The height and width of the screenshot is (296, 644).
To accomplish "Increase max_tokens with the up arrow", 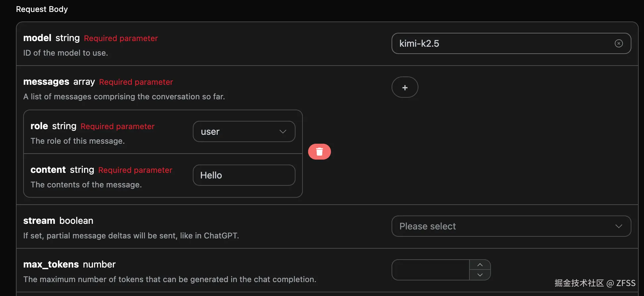I will (480, 265).
